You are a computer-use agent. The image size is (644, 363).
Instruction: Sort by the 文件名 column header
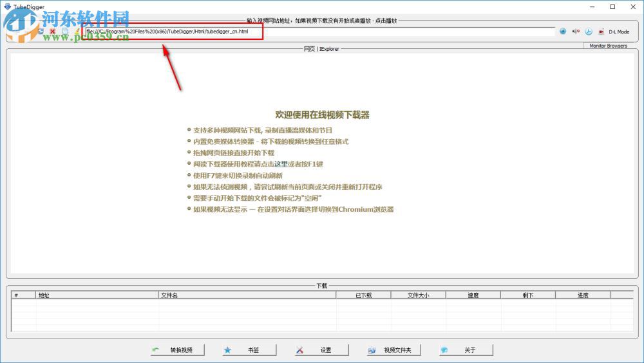(x=247, y=295)
